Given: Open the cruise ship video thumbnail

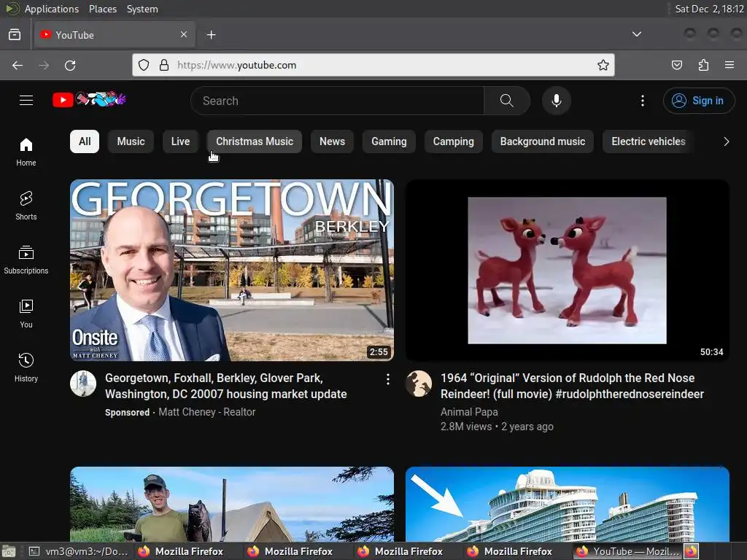Looking at the screenshot, I should (568, 504).
